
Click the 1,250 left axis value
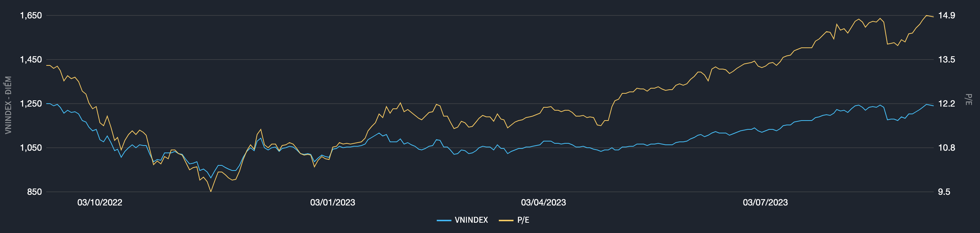[31, 104]
